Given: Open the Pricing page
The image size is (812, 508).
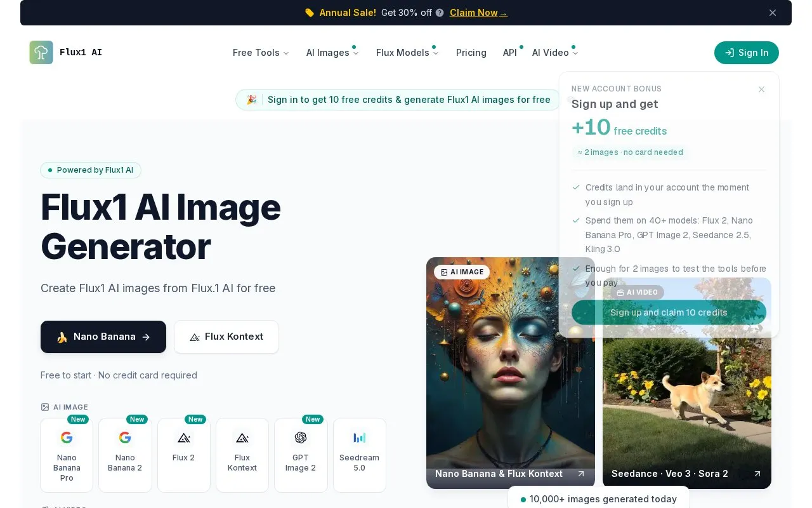Looking at the screenshot, I should [x=471, y=53].
